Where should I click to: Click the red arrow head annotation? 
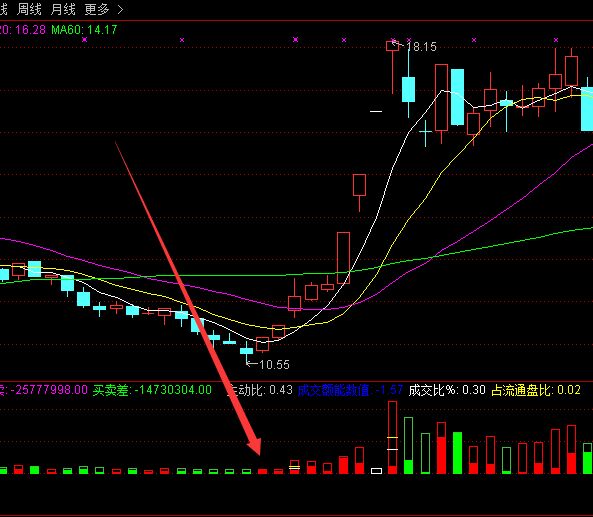[x=254, y=445]
